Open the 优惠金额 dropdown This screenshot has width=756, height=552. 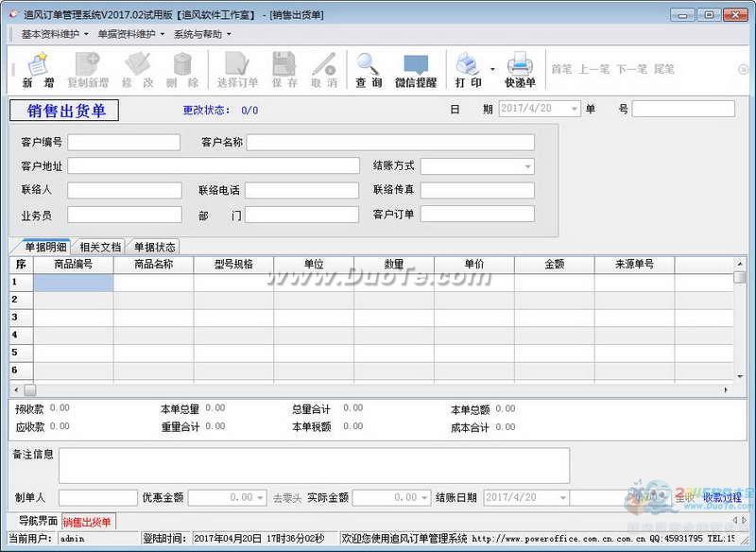click(x=261, y=497)
